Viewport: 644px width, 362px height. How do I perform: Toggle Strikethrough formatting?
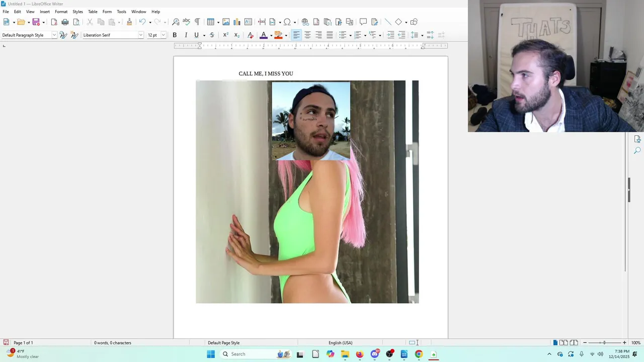212,35
